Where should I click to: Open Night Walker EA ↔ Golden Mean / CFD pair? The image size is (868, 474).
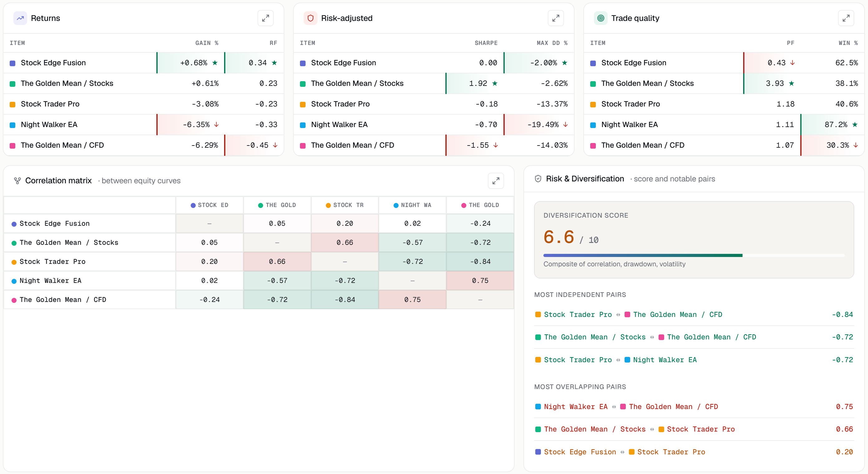coord(694,407)
